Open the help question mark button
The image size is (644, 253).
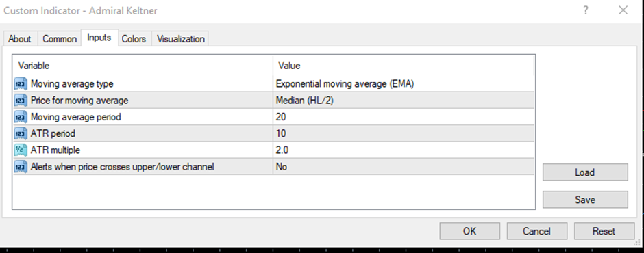click(x=586, y=10)
